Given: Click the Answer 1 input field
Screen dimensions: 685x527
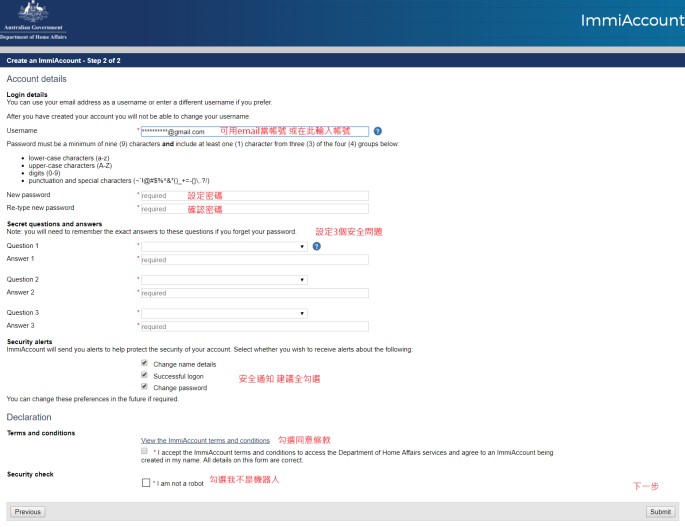Looking at the screenshot, I should [x=255, y=260].
